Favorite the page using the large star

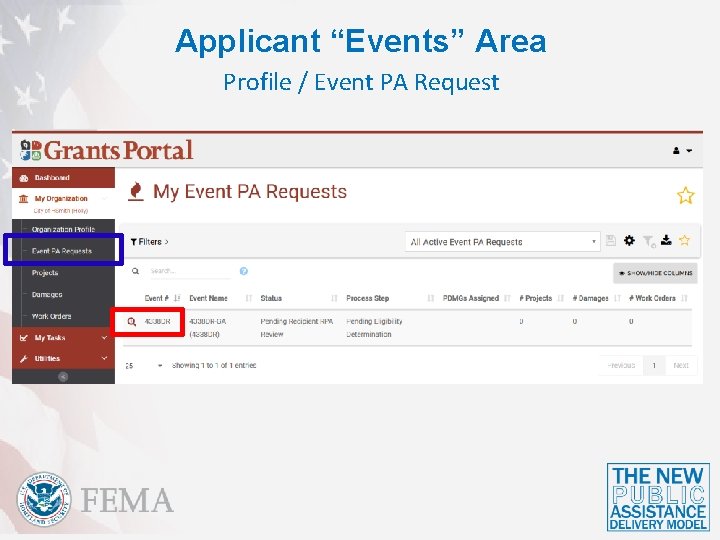686,196
